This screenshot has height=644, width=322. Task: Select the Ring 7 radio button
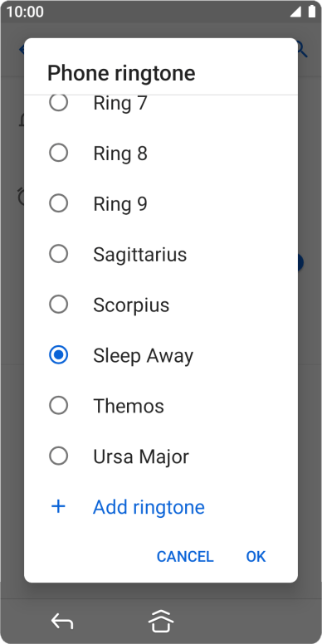(x=58, y=103)
